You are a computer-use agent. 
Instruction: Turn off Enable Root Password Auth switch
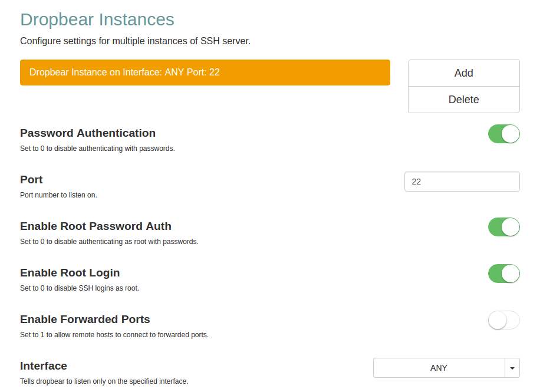pyautogui.click(x=503, y=227)
